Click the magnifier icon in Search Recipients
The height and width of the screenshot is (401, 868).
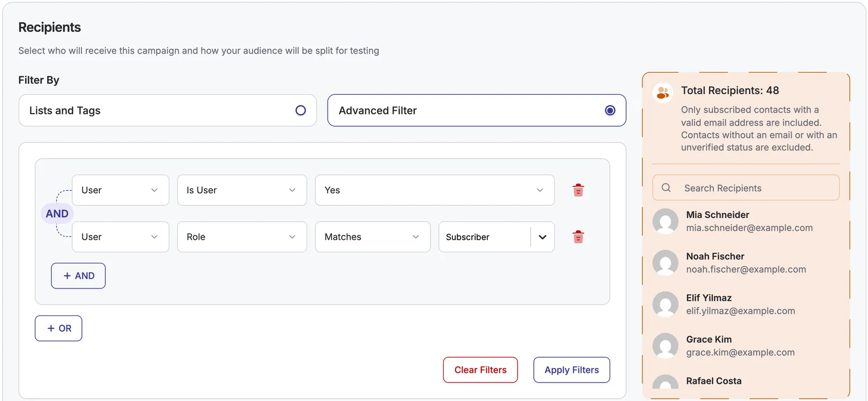(666, 187)
